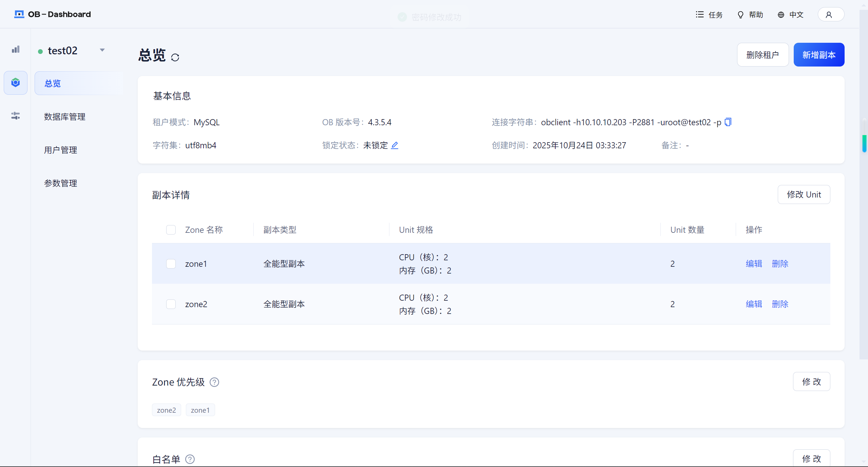The height and width of the screenshot is (467, 868).
Task: Toggle the select-all Zone checkbox
Action: pos(171,230)
